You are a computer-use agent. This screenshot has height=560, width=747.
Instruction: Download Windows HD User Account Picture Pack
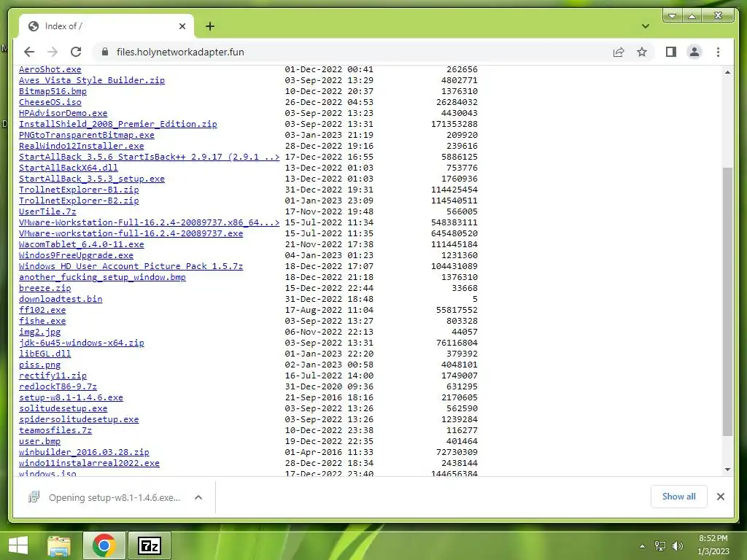point(131,266)
